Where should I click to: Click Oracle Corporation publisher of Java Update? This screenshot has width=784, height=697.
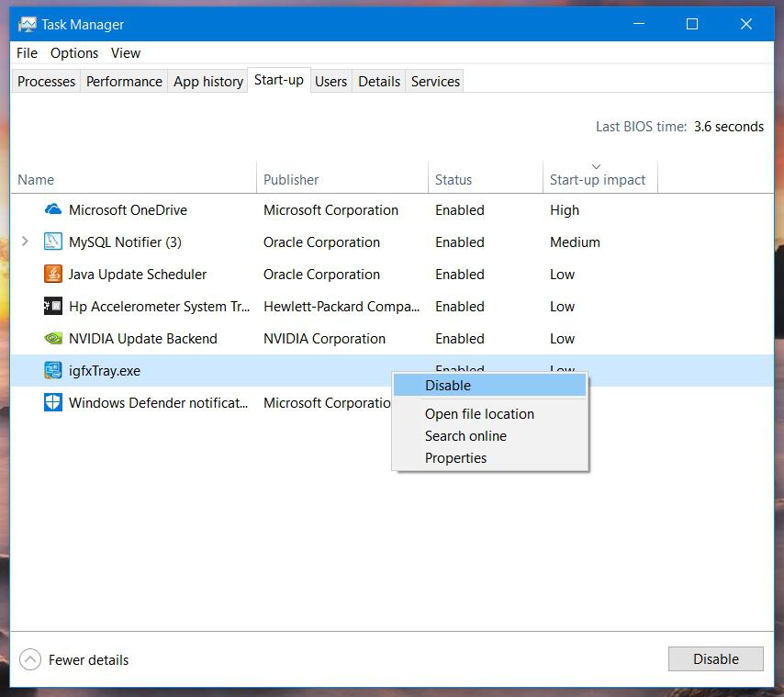tap(321, 275)
